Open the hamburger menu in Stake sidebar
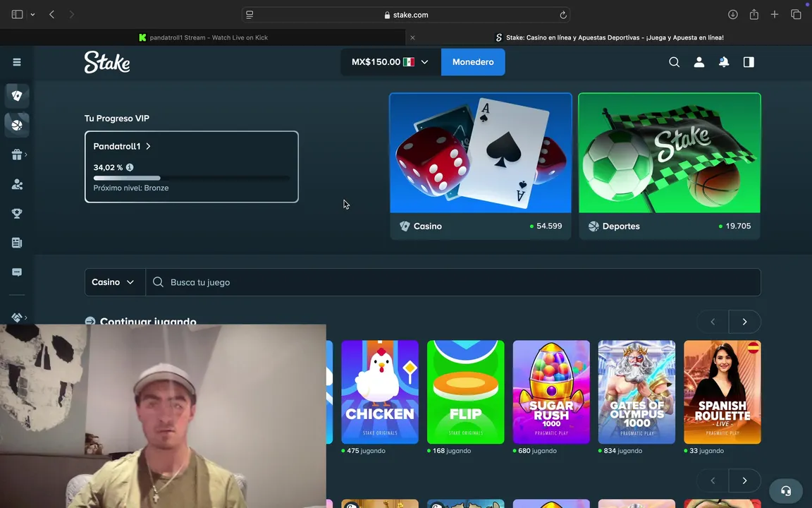The width and height of the screenshot is (812, 508). [17, 62]
